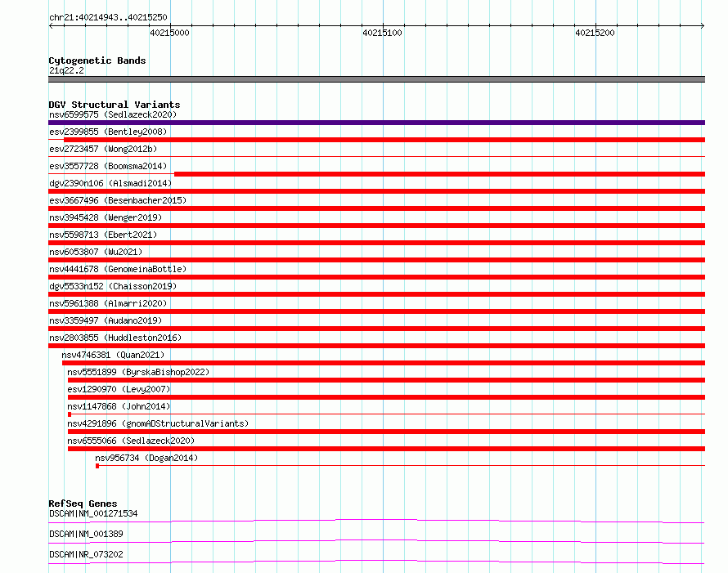Click the magenta line of DSCAM|NR_073202
The width and height of the screenshot is (728, 573).
(x=376, y=562)
